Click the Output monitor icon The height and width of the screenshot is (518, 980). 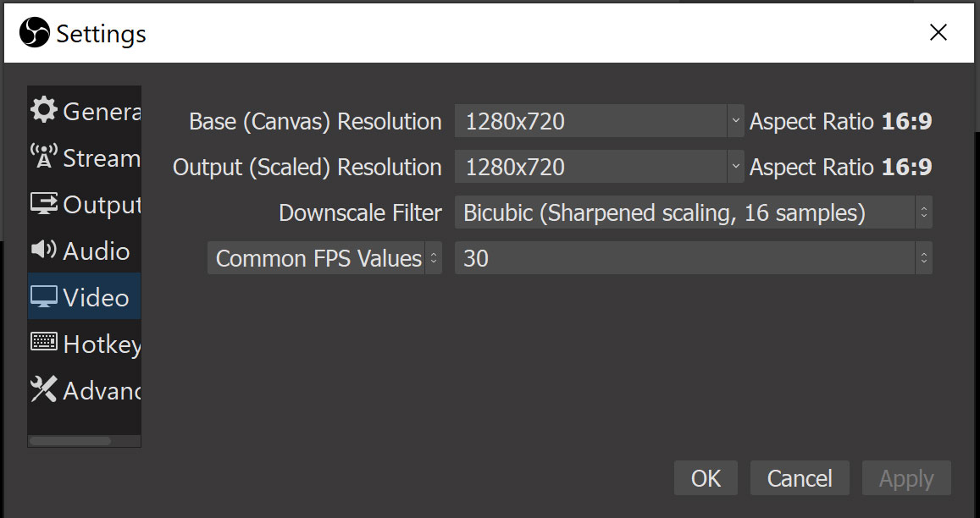point(44,204)
